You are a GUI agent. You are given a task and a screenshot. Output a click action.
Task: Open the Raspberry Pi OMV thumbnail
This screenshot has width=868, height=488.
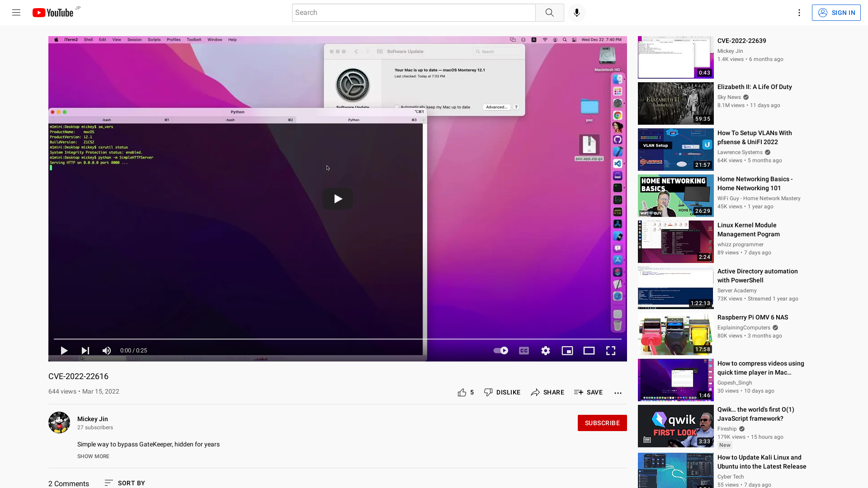coord(675,334)
